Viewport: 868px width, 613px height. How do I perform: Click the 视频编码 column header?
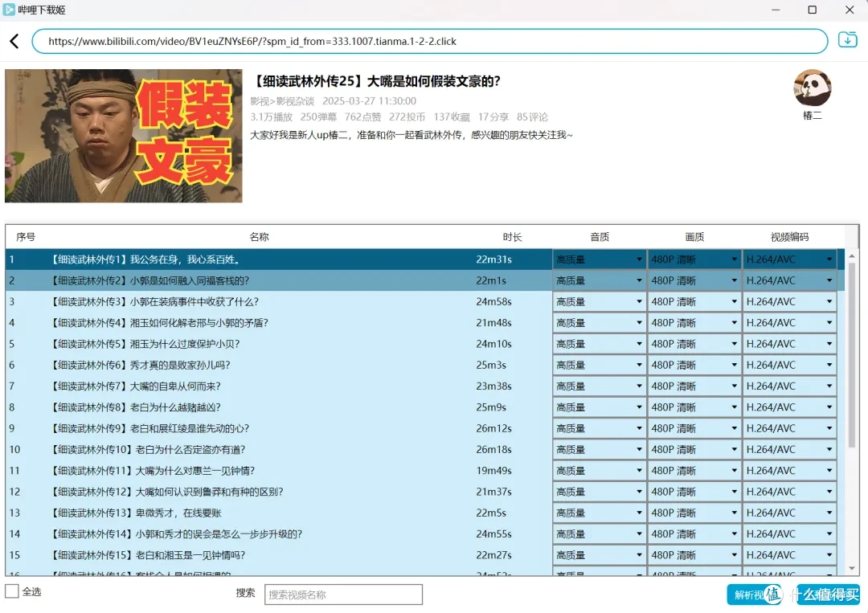pos(789,237)
